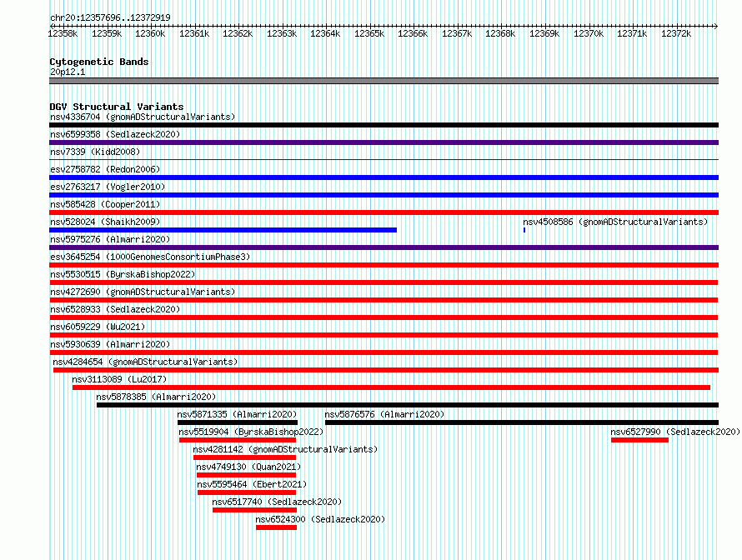Click nsv4281142 gnomADStructuralVariants label
The width and height of the screenshot is (742, 560).
pyautogui.click(x=285, y=449)
